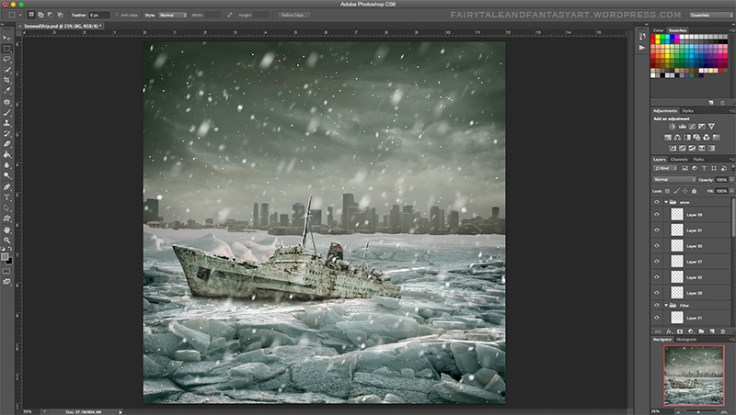The width and height of the screenshot is (736, 415).
Task: Click the SnowedShip.psd document tab
Action: 62,26
